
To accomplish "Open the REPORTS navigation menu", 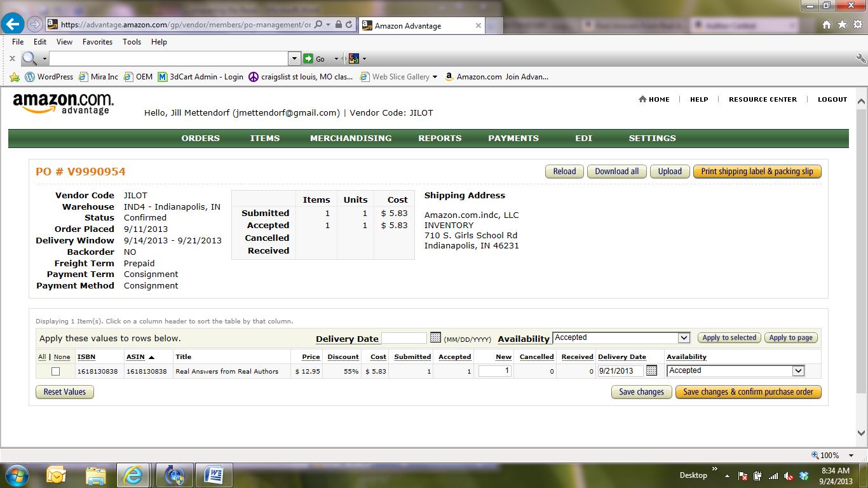I will tap(440, 138).
